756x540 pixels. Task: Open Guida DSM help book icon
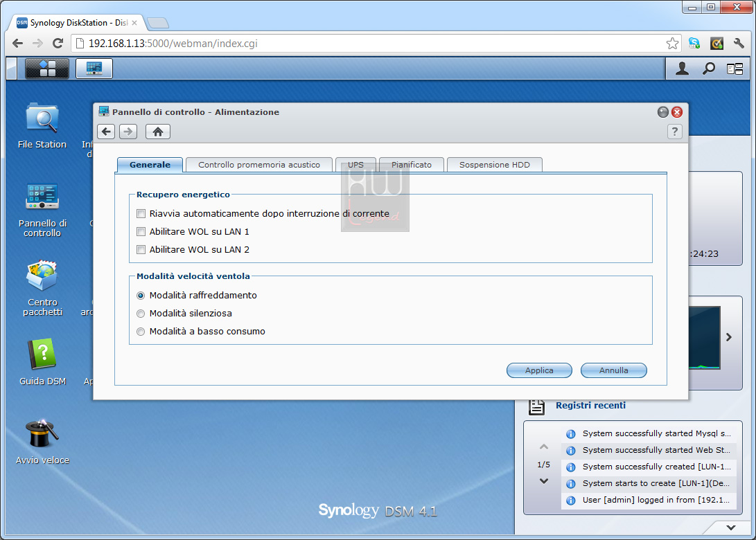pyautogui.click(x=42, y=362)
